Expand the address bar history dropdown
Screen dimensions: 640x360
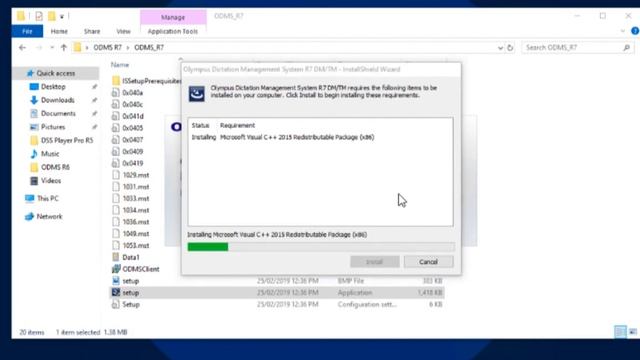coord(500,48)
